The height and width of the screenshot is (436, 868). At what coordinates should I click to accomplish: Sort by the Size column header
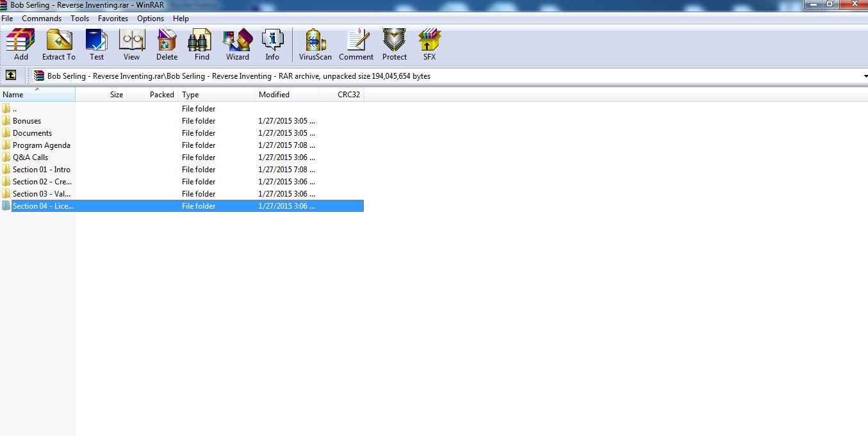click(101, 95)
